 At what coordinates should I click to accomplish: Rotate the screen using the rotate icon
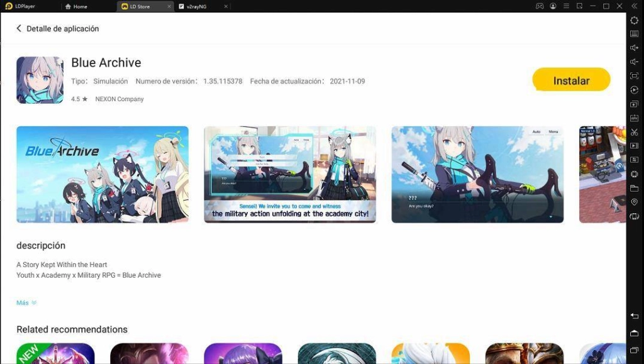coord(634,216)
